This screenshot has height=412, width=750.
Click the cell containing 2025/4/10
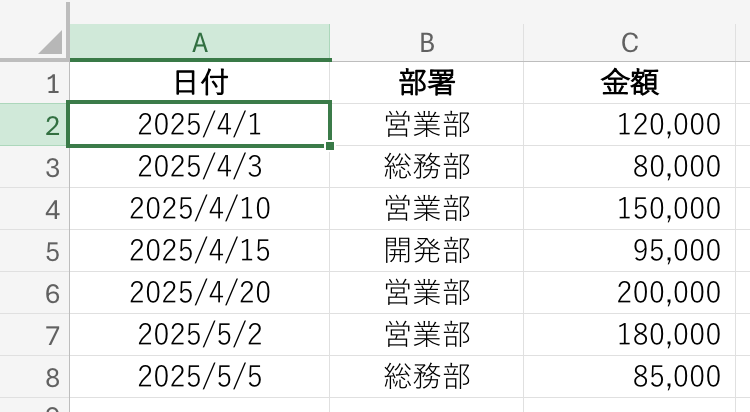[x=200, y=208]
